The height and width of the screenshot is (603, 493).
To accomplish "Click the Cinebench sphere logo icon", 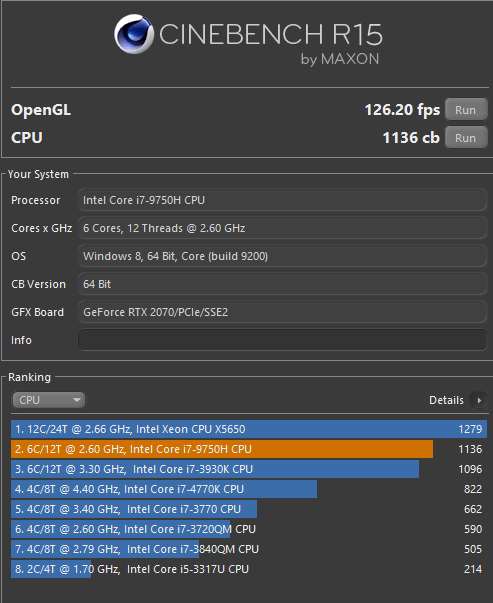I will pyautogui.click(x=134, y=34).
